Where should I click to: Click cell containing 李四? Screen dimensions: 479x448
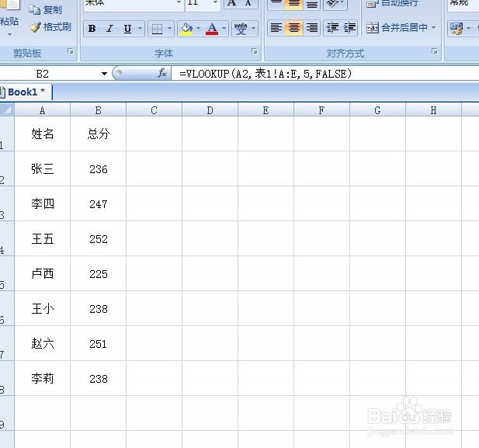pos(43,204)
